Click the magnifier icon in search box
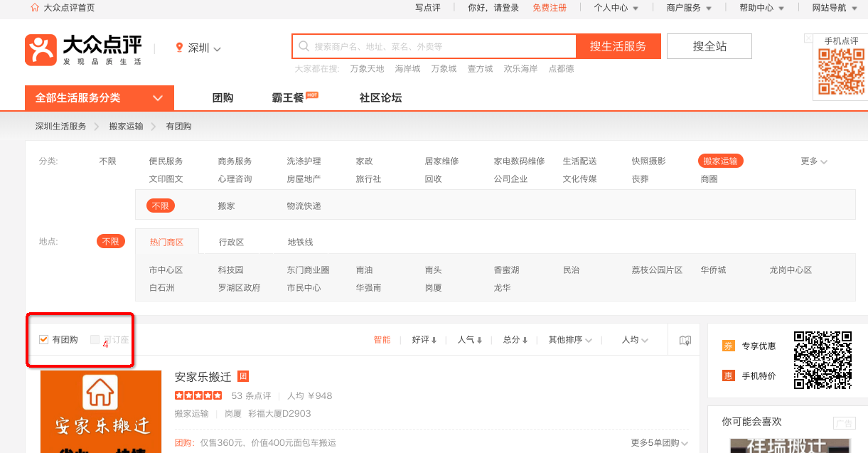Viewport: 868px width, 453px height. tap(304, 46)
